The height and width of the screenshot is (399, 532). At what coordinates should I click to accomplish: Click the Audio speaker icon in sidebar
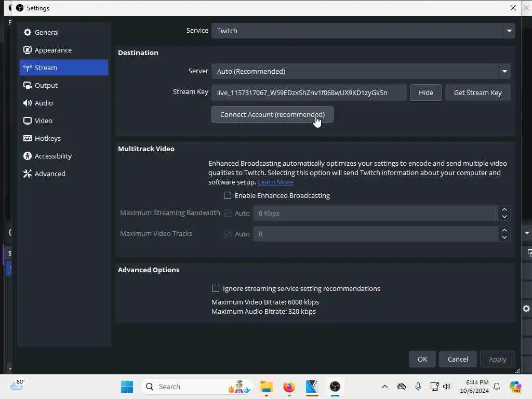coord(28,103)
